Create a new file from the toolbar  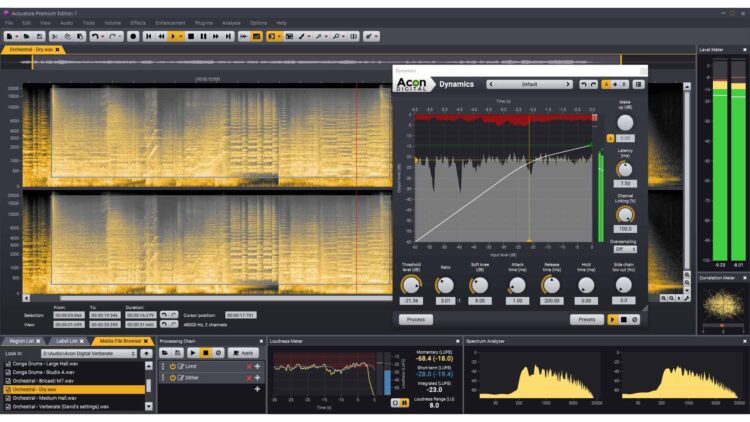(x=9, y=36)
